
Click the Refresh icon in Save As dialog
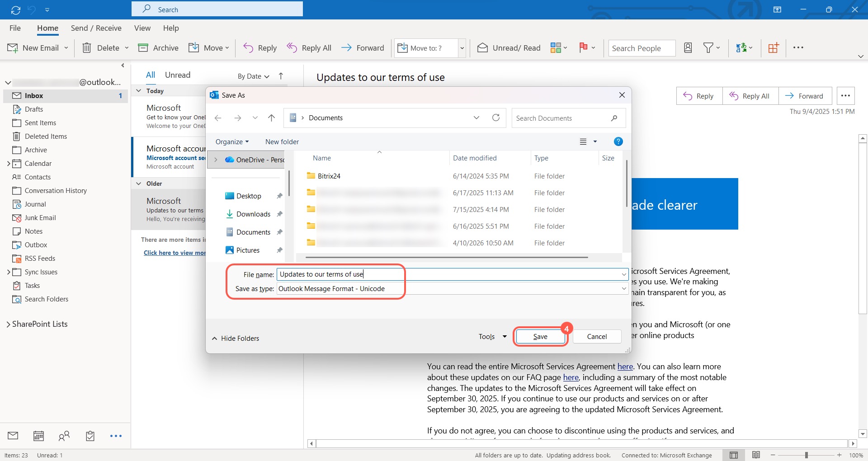pos(496,118)
